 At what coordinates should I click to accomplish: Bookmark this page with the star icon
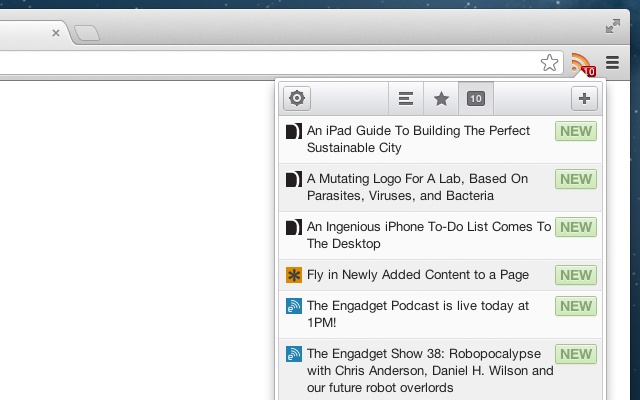point(549,63)
